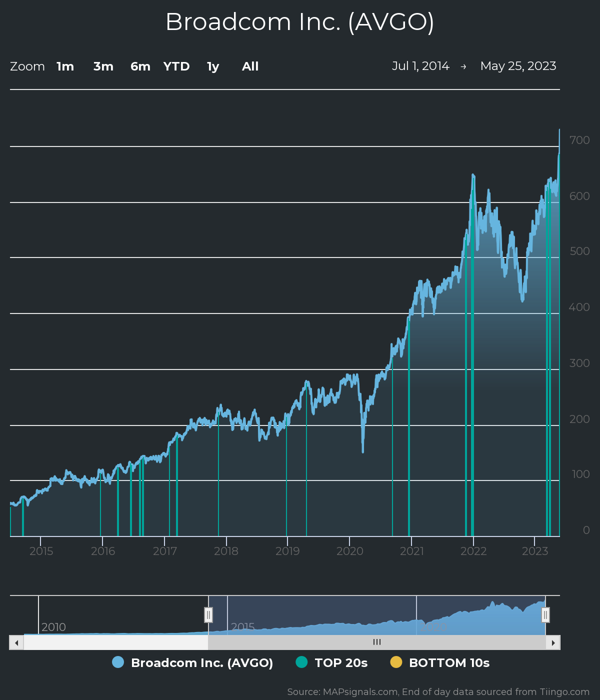Click the 2022 x-axis label
Image resolution: width=600 pixels, height=700 pixels.
(x=473, y=551)
